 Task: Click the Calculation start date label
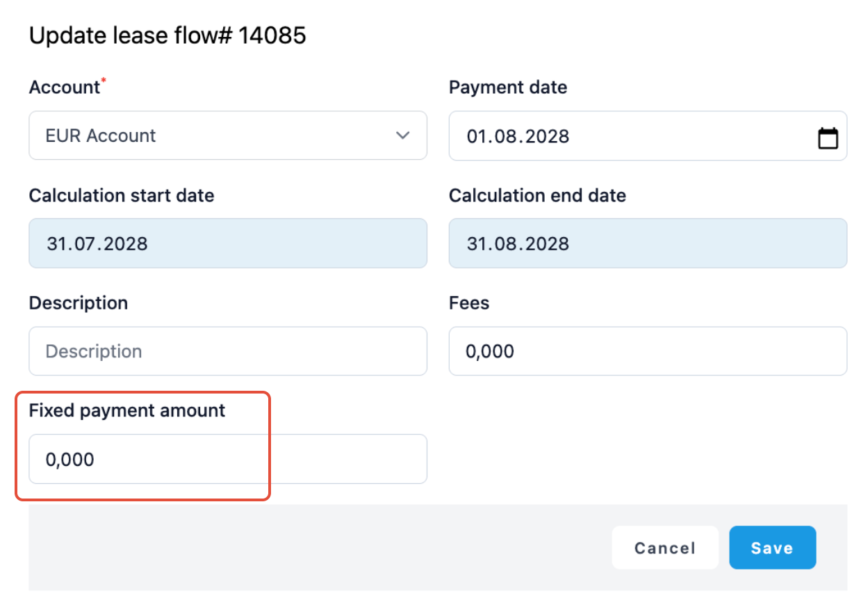click(x=121, y=195)
